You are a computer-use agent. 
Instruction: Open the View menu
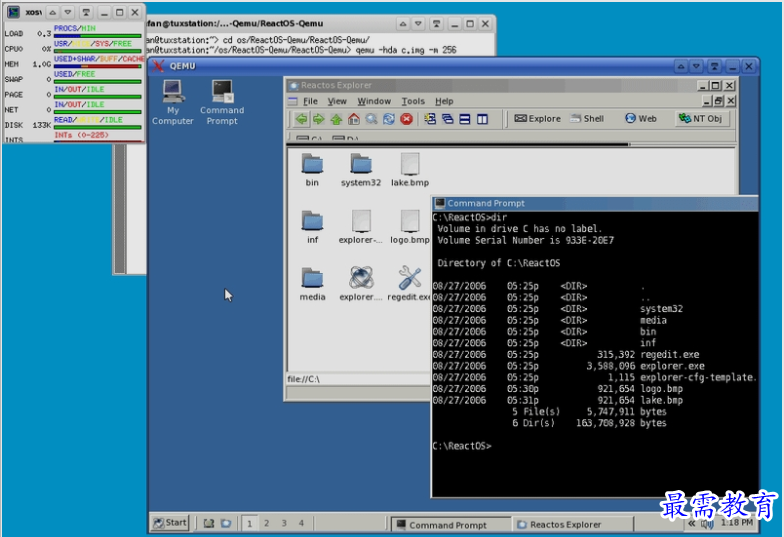(x=337, y=101)
